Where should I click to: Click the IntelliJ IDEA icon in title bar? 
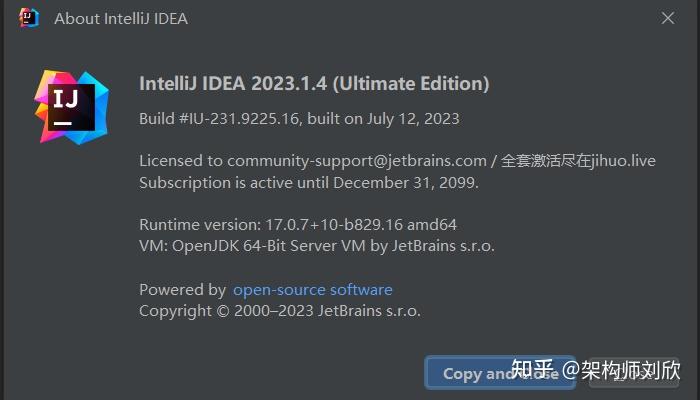coord(29,18)
